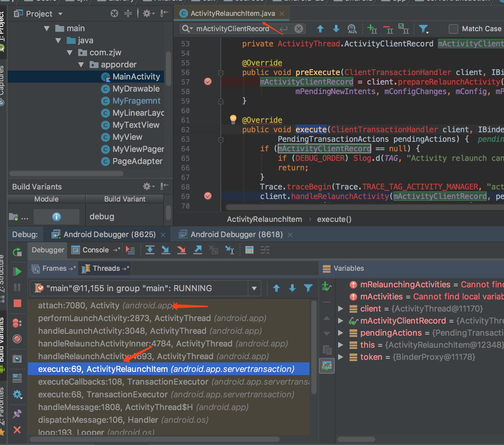Resume program with green play icon
This screenshot has height=445, width=504.
(x=17, y=272)
